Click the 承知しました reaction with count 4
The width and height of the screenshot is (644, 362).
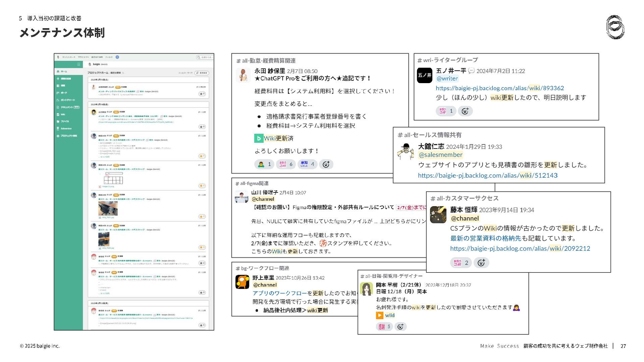307,164
